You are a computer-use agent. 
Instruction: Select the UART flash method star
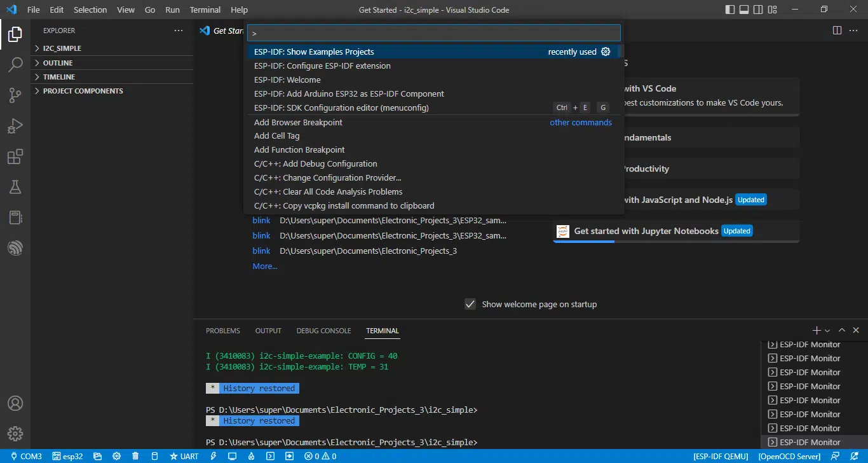184,456
